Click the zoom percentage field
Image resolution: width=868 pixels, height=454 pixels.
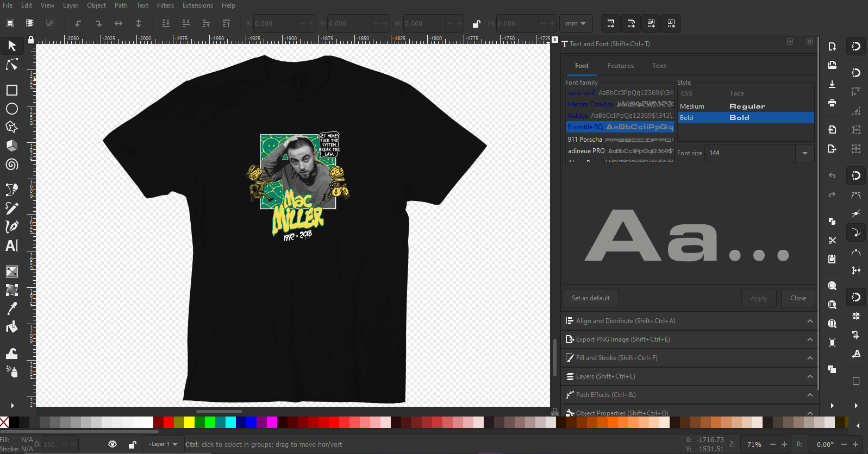(754, 444)
